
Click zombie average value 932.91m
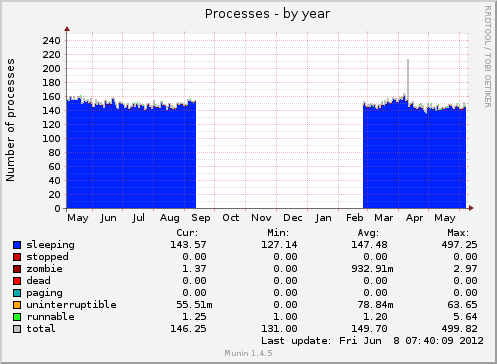(372, 269)
